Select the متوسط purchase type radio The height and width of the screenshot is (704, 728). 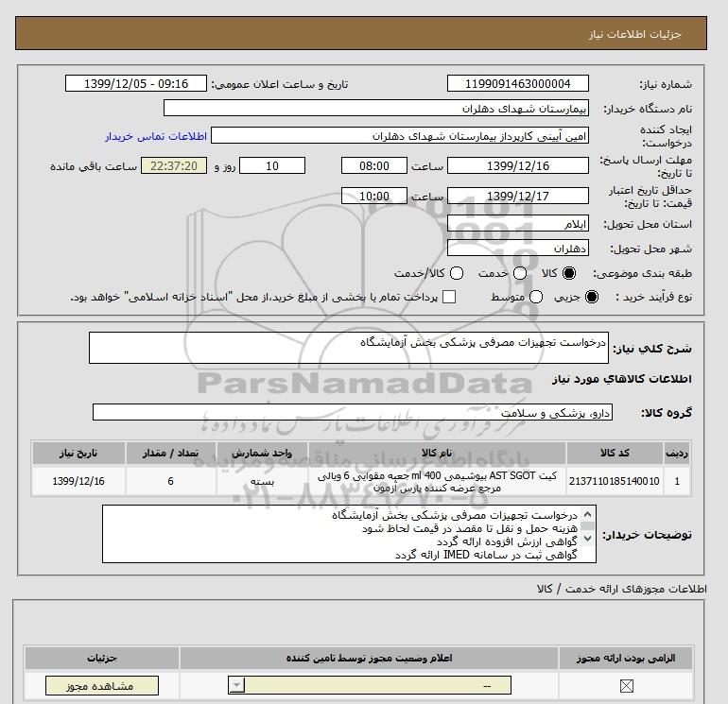click(x=536, y=297)
